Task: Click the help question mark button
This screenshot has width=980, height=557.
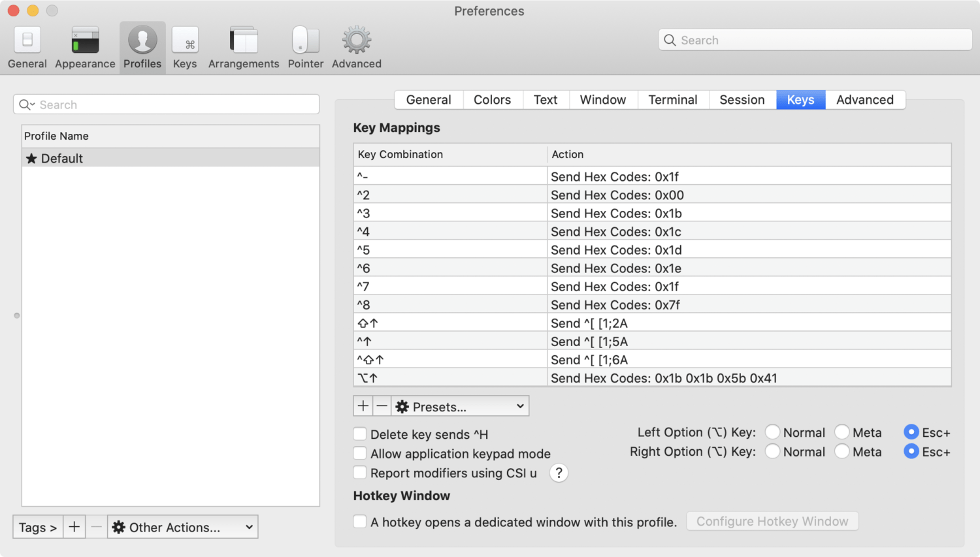Action: 559,473
